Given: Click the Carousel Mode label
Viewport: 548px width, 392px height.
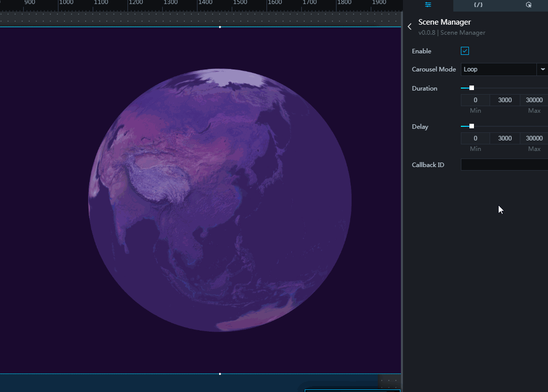Looking at the screenshot, I should click(x=434, y=69).
